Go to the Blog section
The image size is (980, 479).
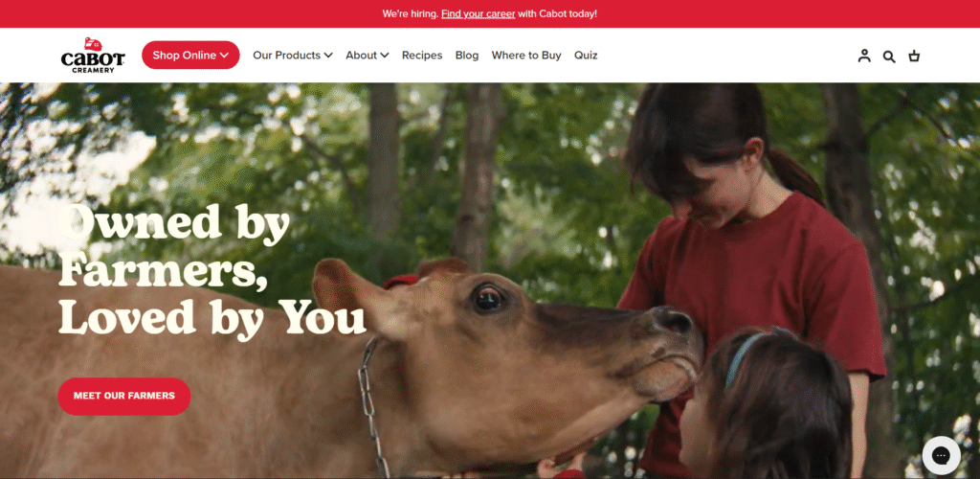coord(467,55)
